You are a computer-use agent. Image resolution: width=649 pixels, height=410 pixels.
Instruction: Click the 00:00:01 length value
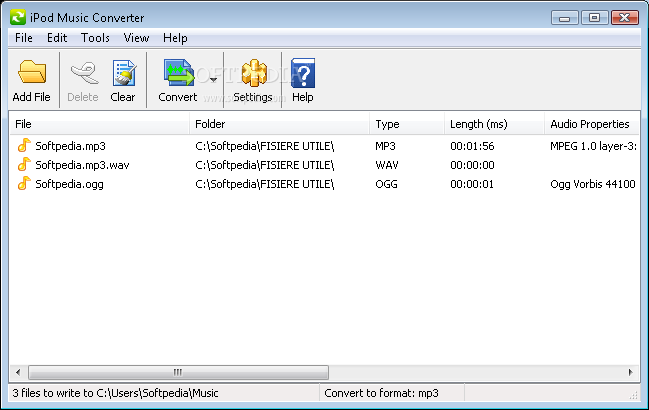point(472,184)
